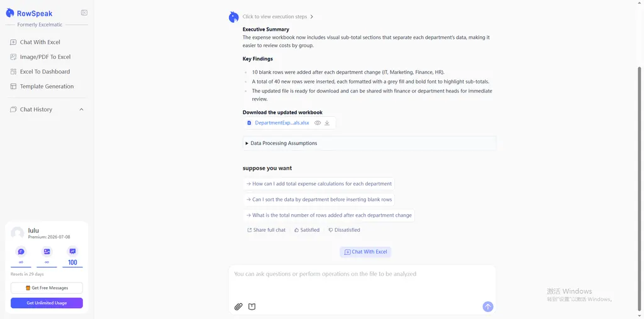Preview the workbook with the eye icon
Screen dimensions: 644x319
click(318, 123)
